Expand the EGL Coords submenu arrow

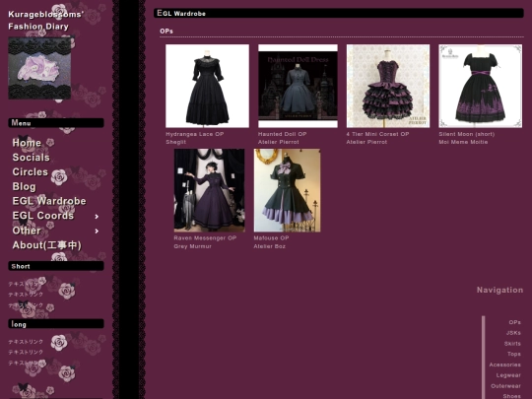click(97, 217)
